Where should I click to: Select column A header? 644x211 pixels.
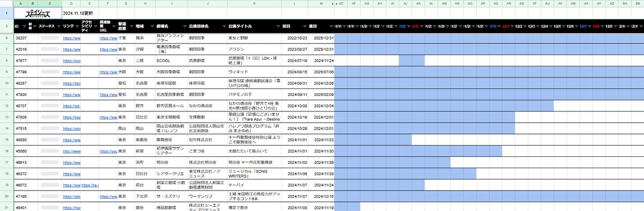pyautogui.click(x=21, y=3)
